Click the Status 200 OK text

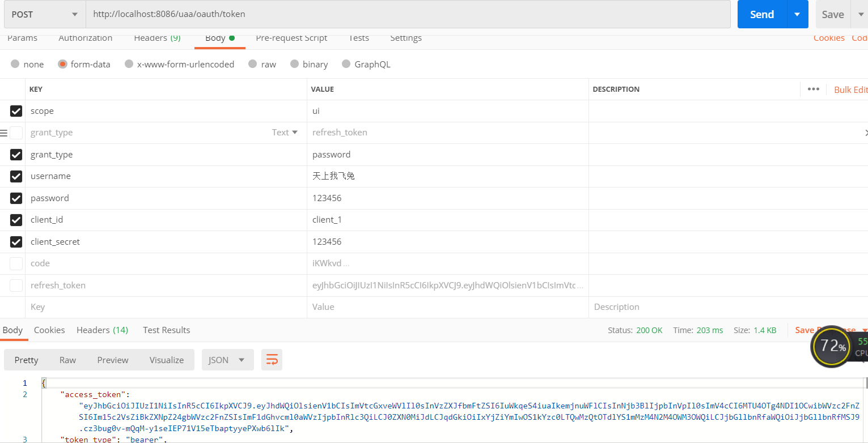(635, 330)
